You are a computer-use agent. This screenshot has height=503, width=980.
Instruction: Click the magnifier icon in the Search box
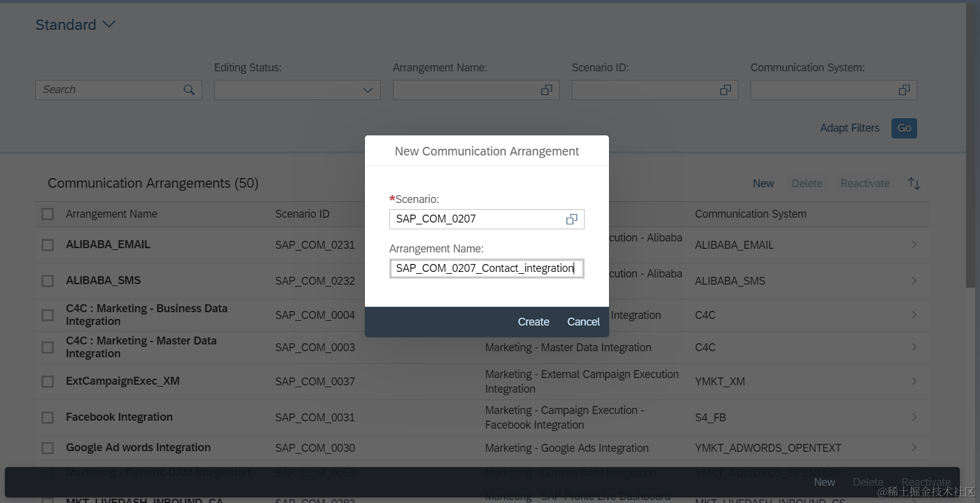click(x=189, y=90)
